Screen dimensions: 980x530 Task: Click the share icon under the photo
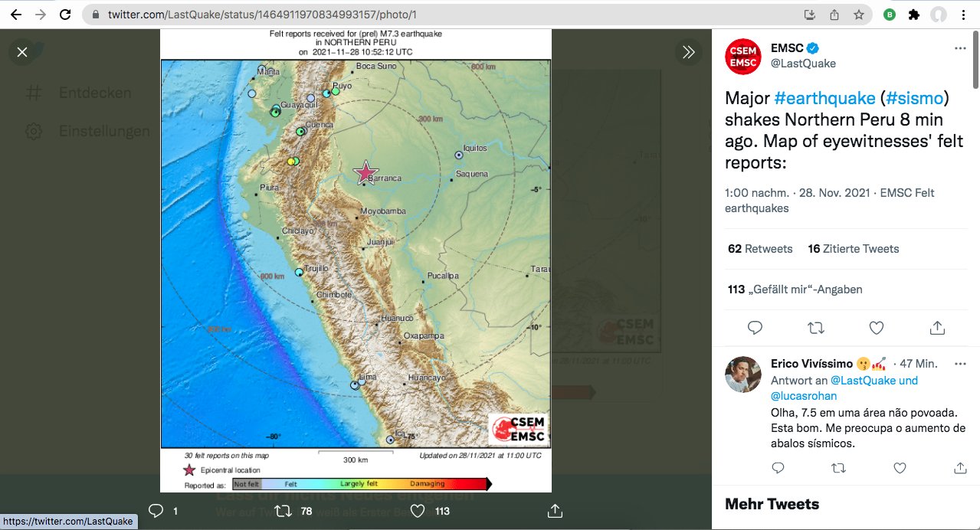(x=556, y=511)
